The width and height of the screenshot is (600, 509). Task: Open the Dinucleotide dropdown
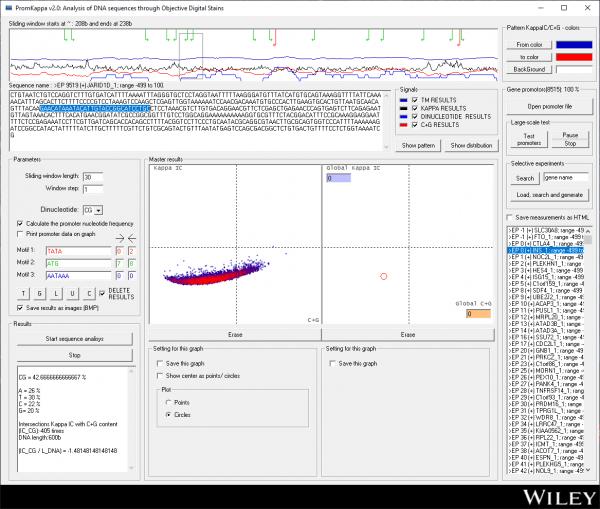tap(99, 210)
